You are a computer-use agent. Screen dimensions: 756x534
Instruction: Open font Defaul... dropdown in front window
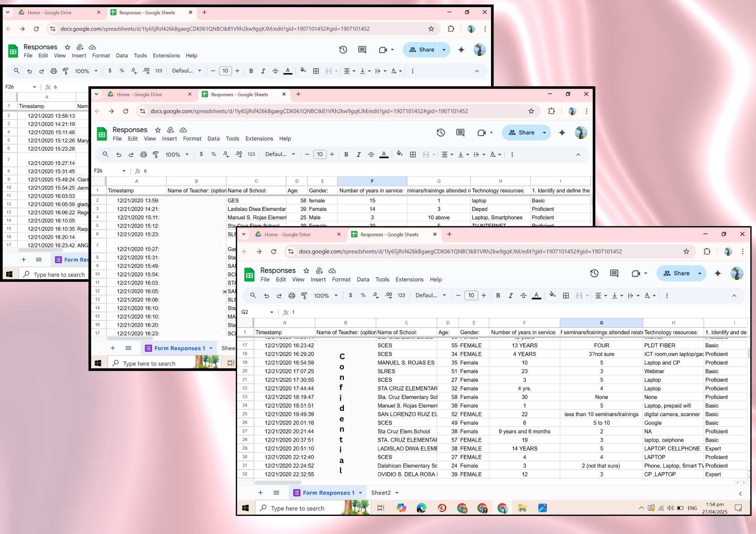[431, 296]
